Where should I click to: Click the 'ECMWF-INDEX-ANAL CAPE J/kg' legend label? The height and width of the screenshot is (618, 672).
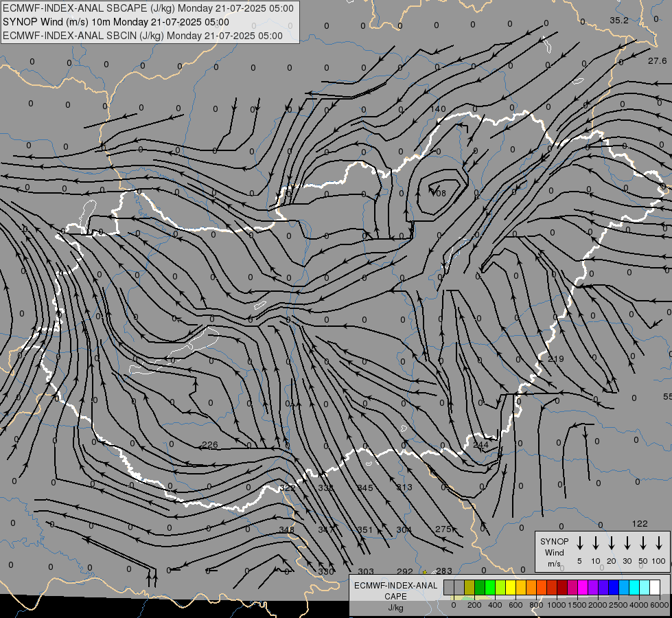pos(395,596)
